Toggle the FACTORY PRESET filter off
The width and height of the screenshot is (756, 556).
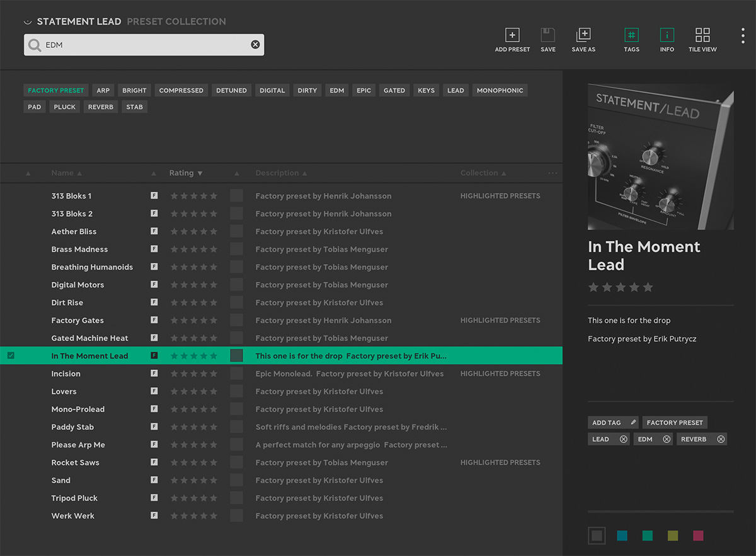(55, 90)
